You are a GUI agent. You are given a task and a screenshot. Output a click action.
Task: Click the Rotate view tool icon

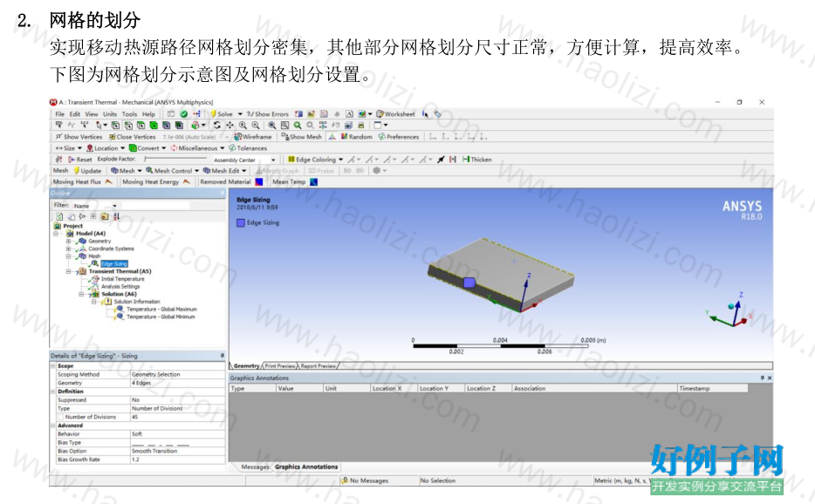tap(216, 126)
